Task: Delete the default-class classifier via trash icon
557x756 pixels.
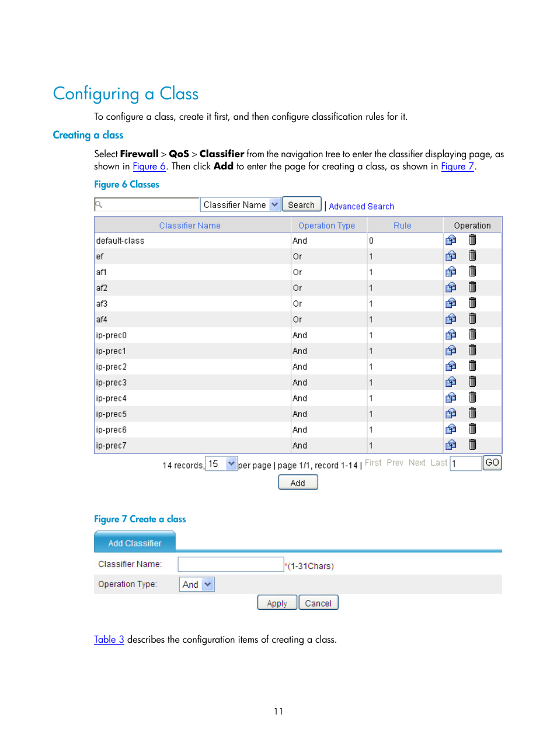Action: pos(472,240)
